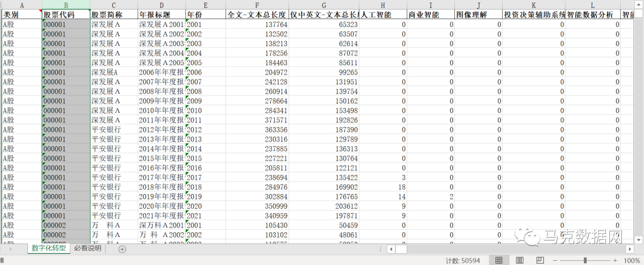
Task: Select column D header
Action: point(162,5)
